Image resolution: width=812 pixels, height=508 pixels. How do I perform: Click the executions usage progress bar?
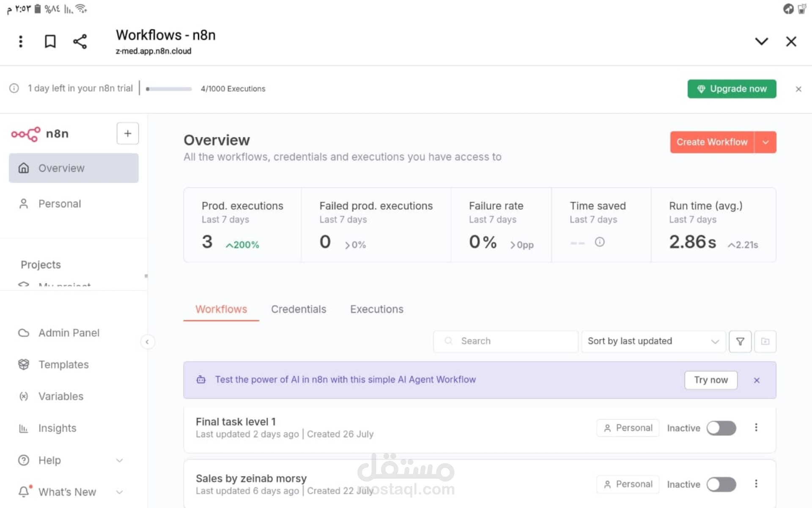169,89
